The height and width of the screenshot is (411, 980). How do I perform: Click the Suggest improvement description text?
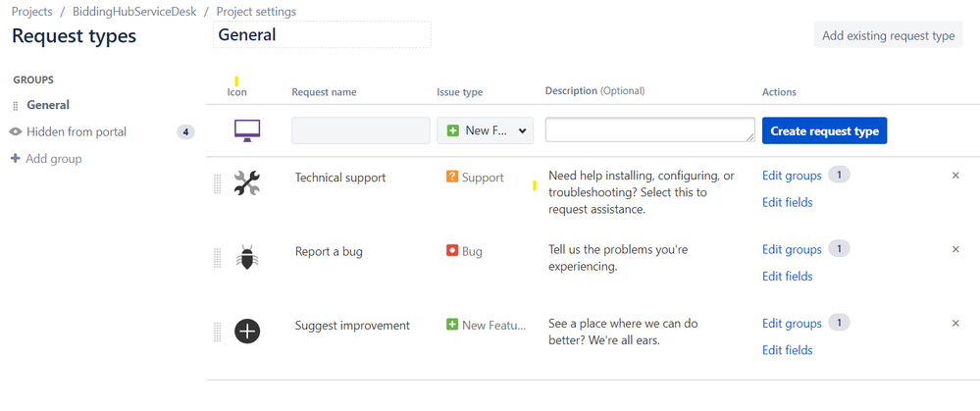pos(623,332)
